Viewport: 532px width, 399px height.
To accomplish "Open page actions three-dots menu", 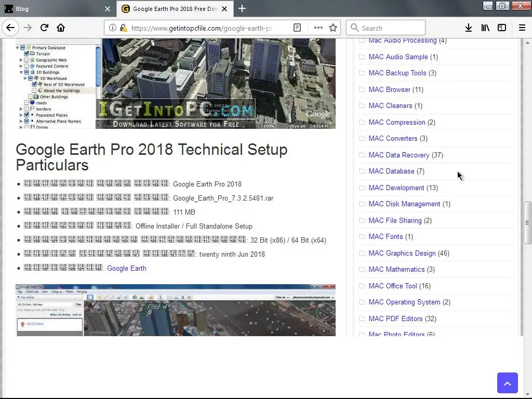I will (318, 28).
